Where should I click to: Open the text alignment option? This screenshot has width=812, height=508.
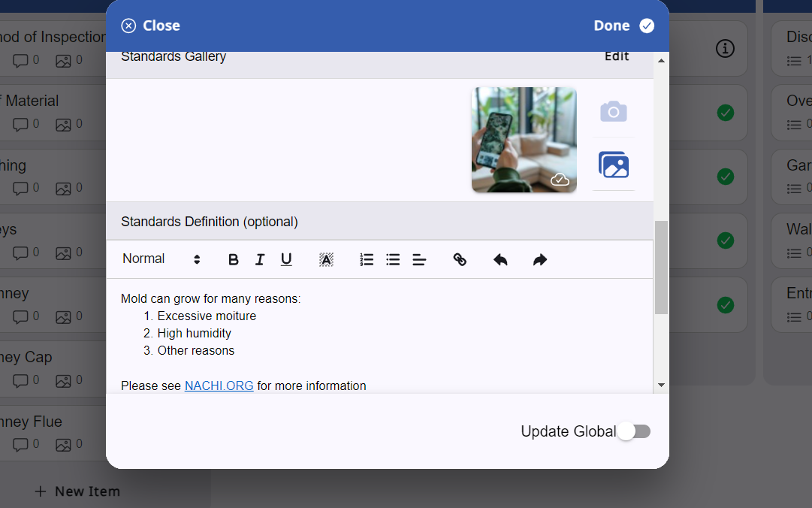point(419,259)
